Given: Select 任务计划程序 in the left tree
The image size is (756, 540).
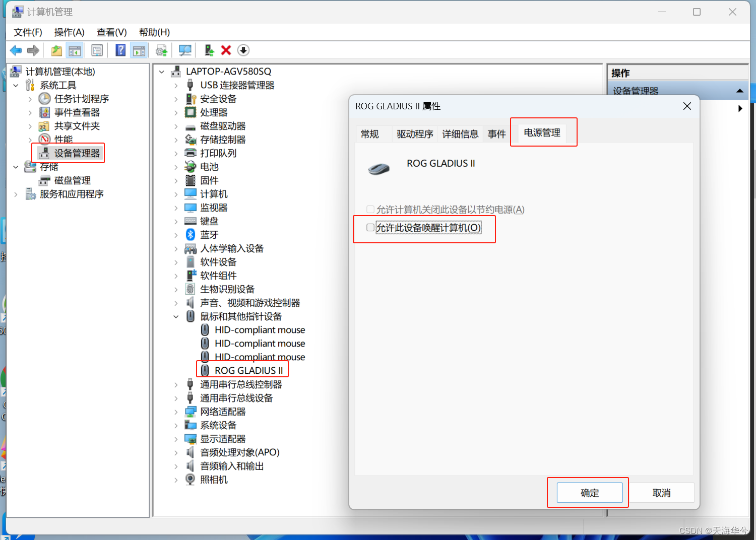Looking at the screenshot, I should pos(81,99).
